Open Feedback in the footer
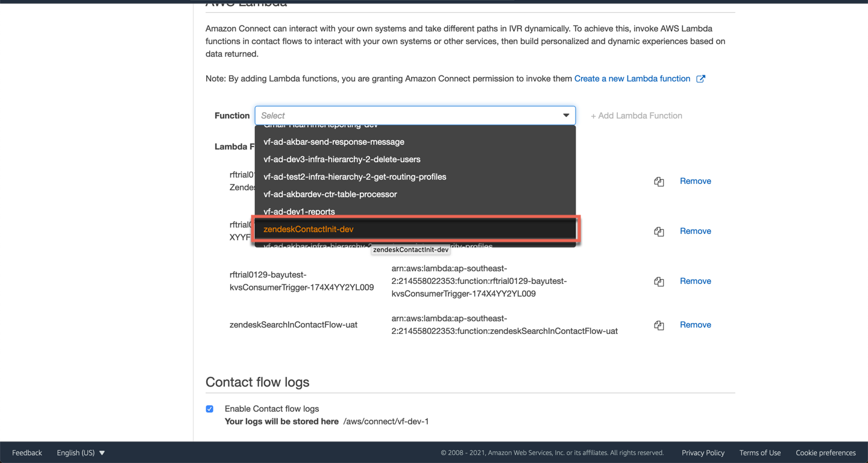This screenshot has width=868, height=463. [x=27, y=453]
